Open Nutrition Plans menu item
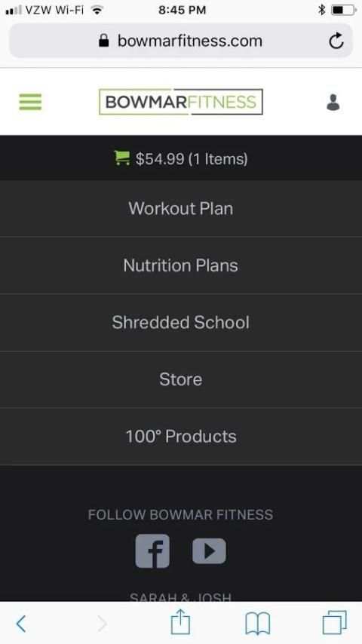 [x=181, y=265]
